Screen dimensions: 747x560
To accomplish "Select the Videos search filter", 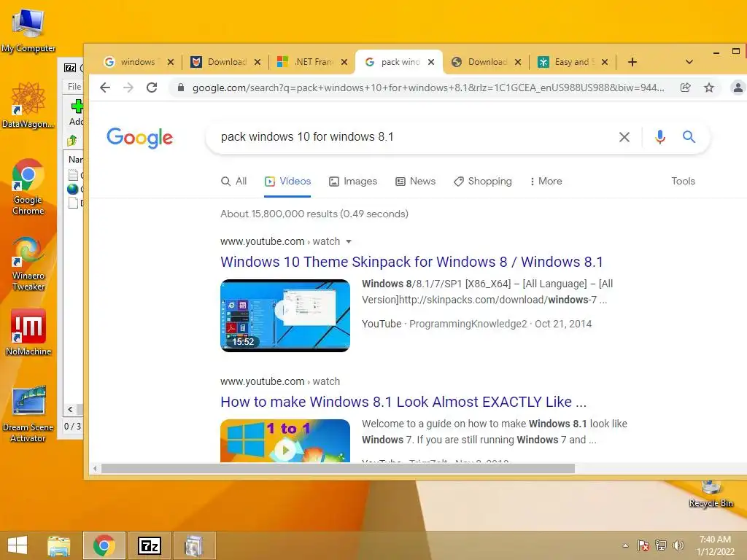I will (x=287, y=182).
